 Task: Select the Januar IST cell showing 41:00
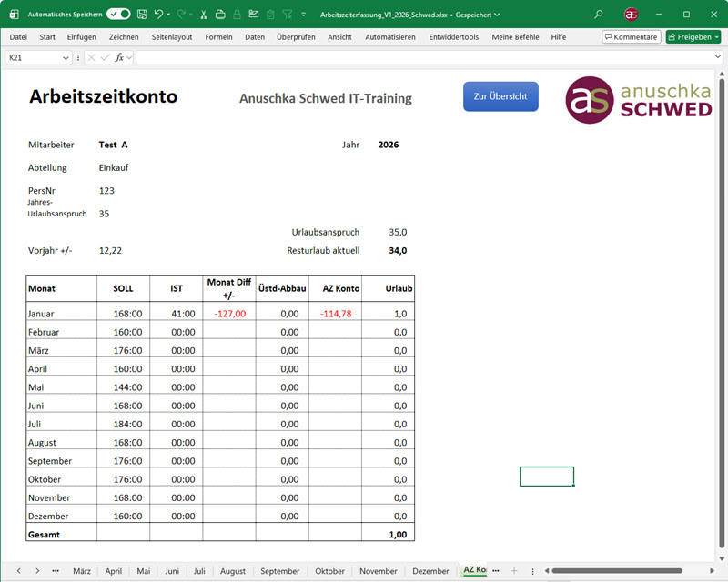point(177,314)
